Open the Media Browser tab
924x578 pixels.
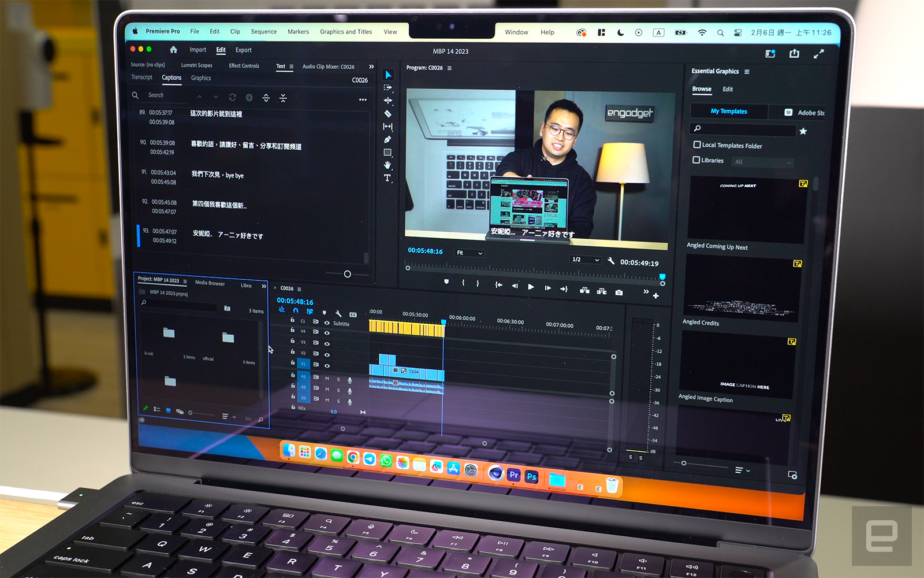coord(210,283)
